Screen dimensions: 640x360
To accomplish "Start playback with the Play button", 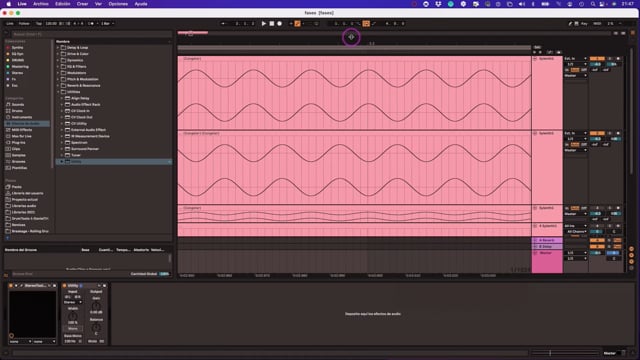I will (264, 24).
